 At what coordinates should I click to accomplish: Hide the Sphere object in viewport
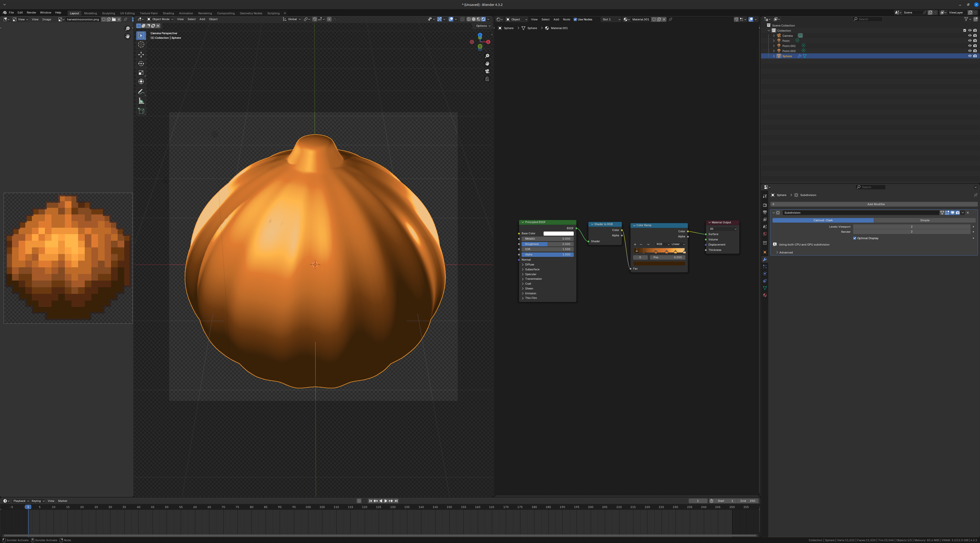pyautogui.click(x=970, y=56)
